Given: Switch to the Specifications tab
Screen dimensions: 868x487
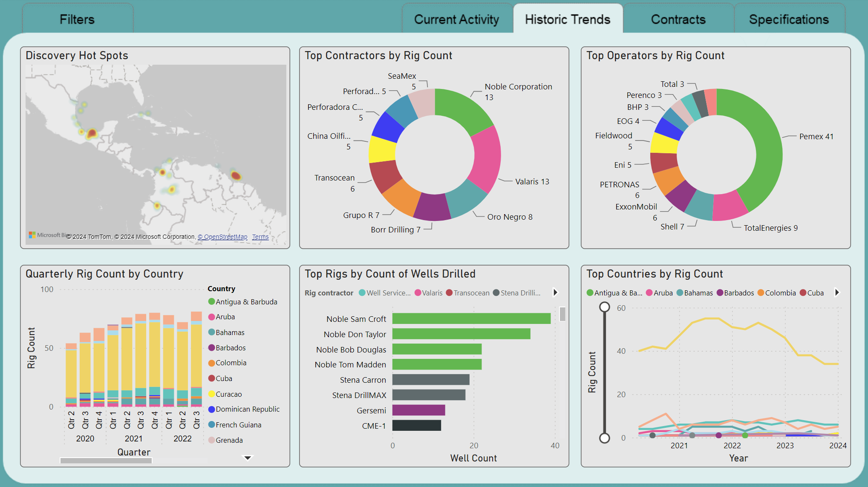Looking at the screenshot, I should tap(789, 20).
